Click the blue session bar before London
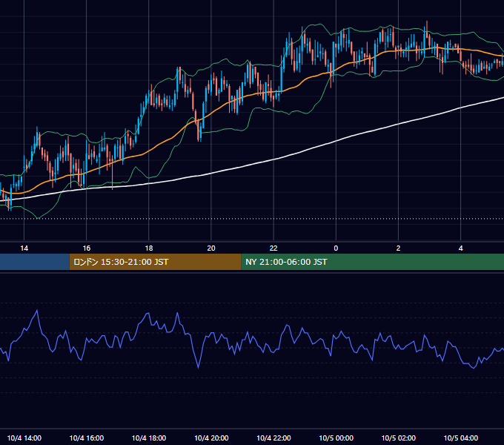The width and height of the screenshot is (504, 445). (x=35, y=262)
